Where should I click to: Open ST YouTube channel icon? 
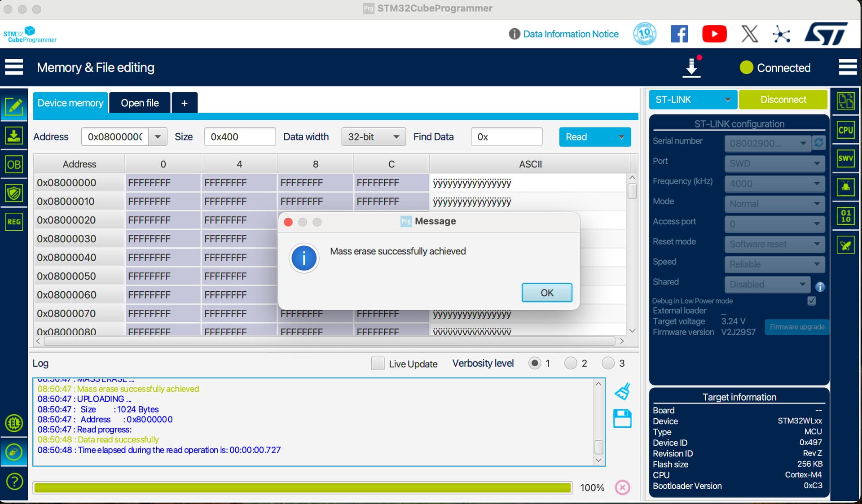tap(714, 34)
